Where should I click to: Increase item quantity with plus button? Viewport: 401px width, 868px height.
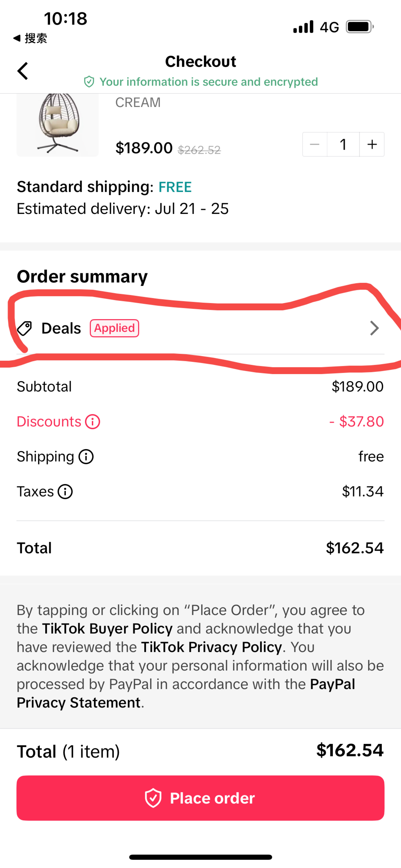[x=372, y=145]
